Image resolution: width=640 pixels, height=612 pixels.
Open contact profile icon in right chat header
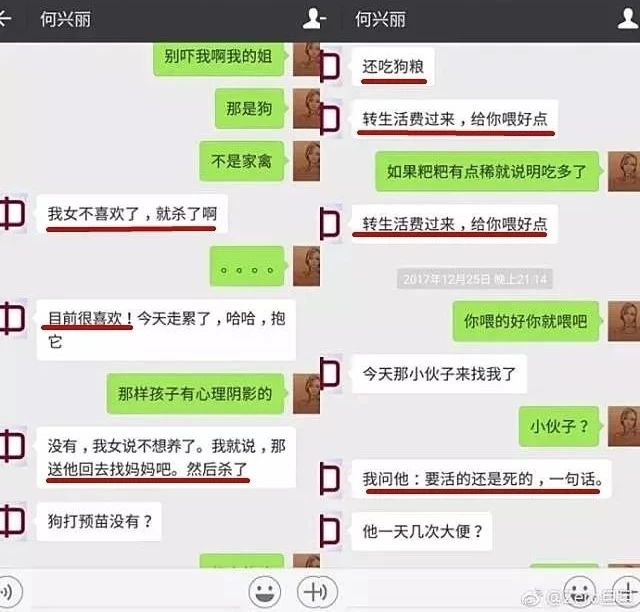pyautogui.click(x=628, y=19)
